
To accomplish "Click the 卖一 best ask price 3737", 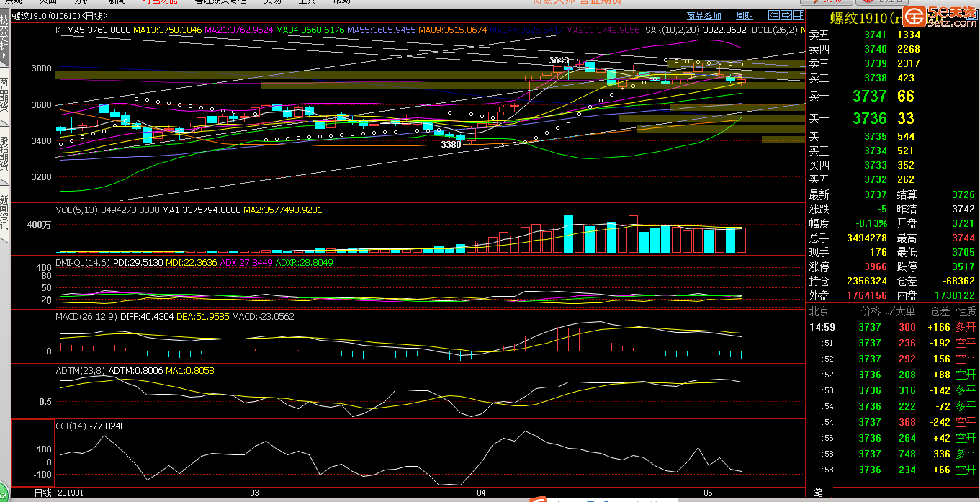I will [x=870, y=96].
